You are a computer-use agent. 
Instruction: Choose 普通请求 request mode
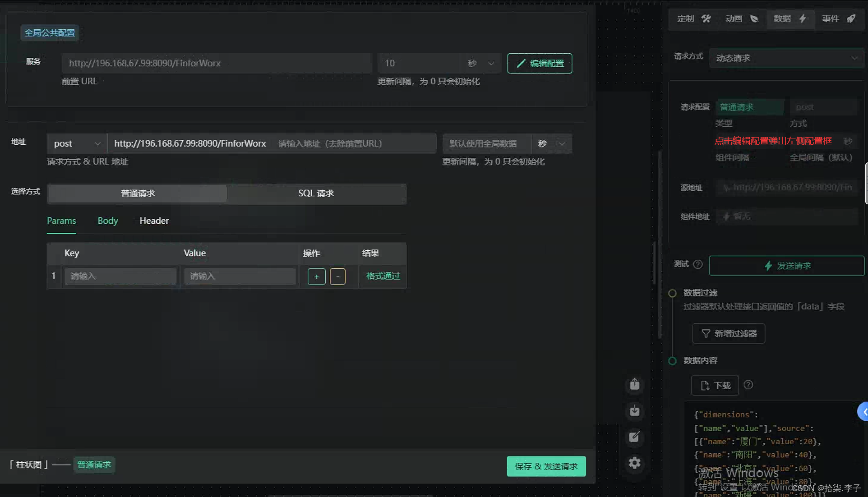pyautogui.click(x=138, y=193)
